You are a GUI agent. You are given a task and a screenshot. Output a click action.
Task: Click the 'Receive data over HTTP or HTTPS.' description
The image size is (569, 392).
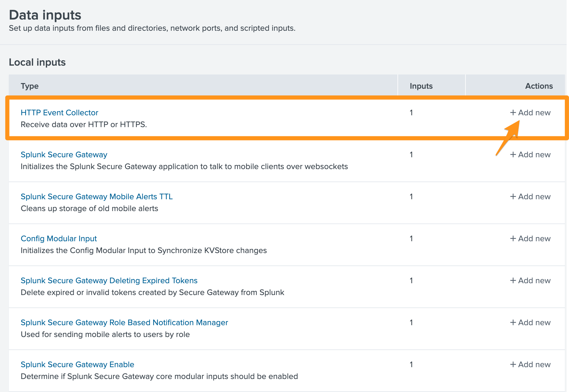(x=84, y=124)
